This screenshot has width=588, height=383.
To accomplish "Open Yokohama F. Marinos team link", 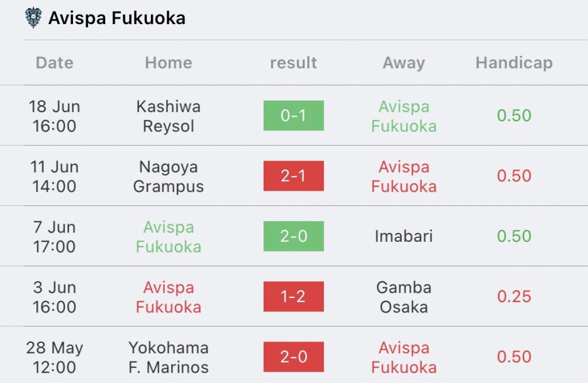I will (168, 357).
